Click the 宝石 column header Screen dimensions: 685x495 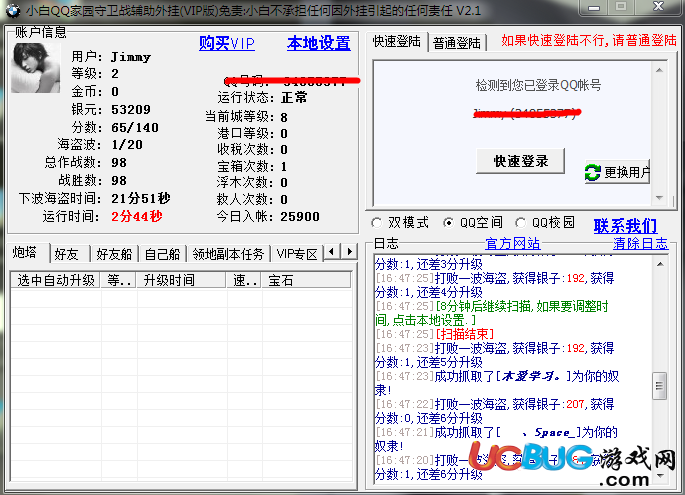[x=306, y=280]
